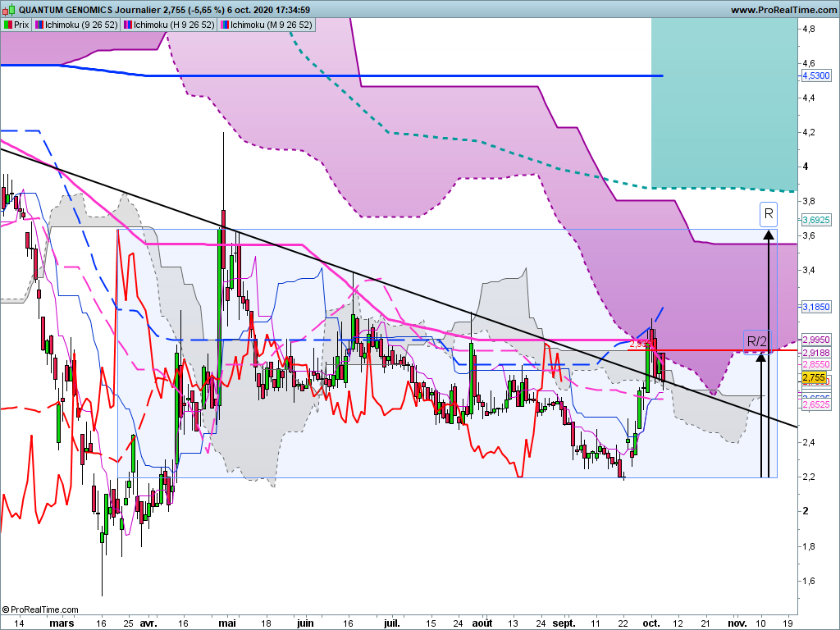Click the 4,8 price axis tick
This screenshot has width=840, height=630.
tap(809, 29)
